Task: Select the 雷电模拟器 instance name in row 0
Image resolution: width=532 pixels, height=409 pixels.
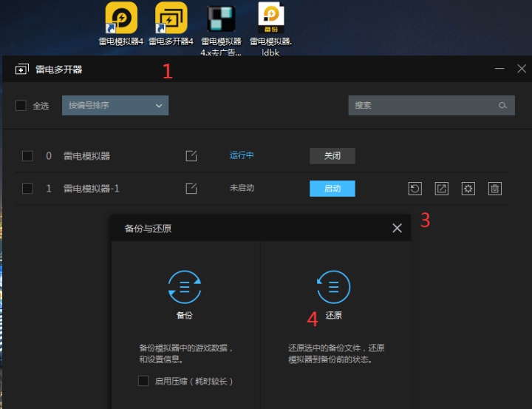Action: pyautogui.click(x=87, y=156)
